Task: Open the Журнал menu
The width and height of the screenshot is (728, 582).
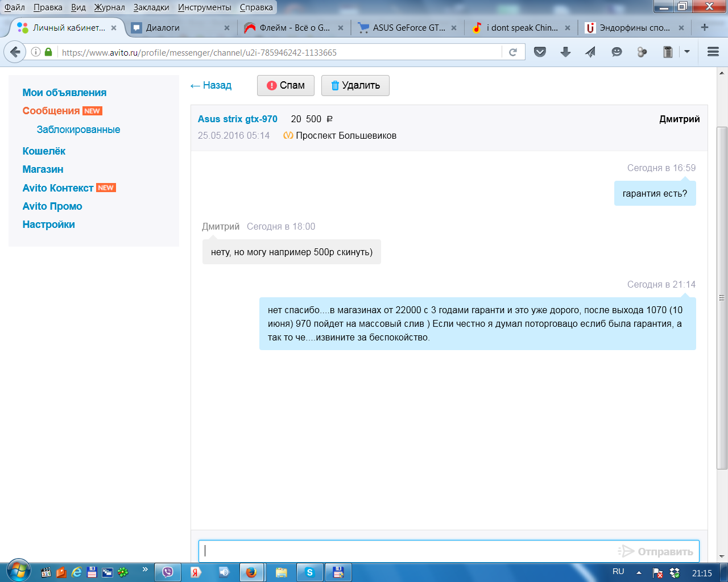Action: pos(110,7)
